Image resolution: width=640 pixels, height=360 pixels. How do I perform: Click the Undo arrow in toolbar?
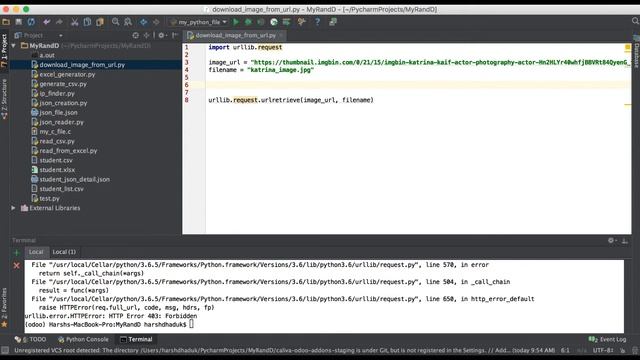pos(47,22)
